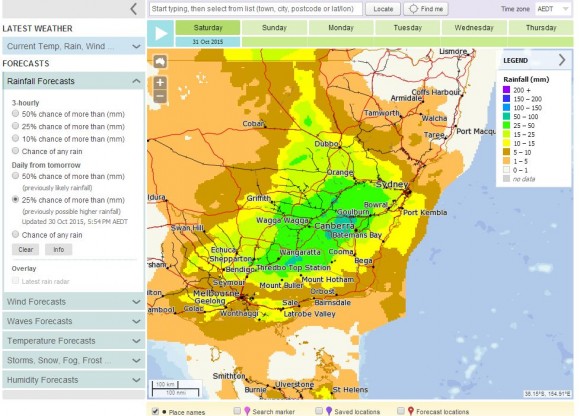Collapse the Legend panel arrow
The image size is (580, 416).
[x=562, y=60]
